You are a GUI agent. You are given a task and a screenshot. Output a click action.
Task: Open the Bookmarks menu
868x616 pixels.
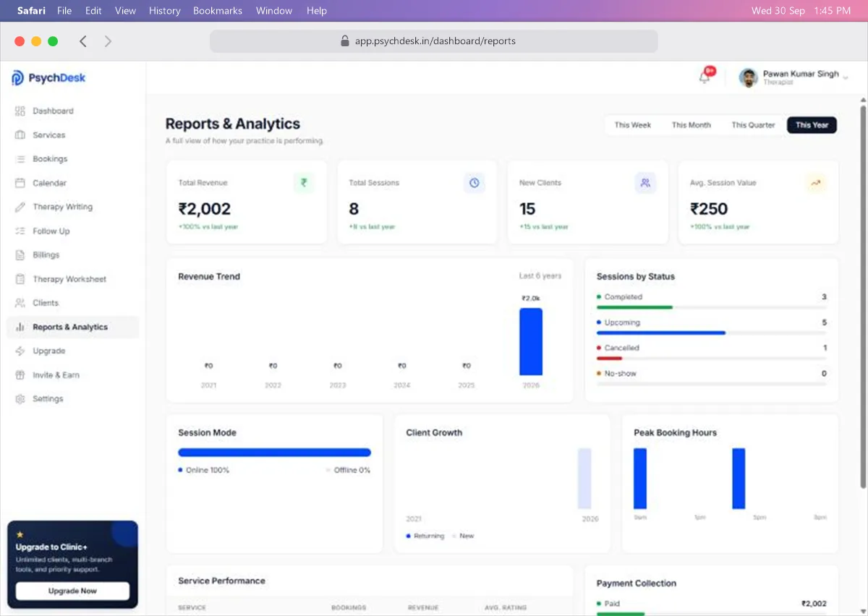click(218, 11)
